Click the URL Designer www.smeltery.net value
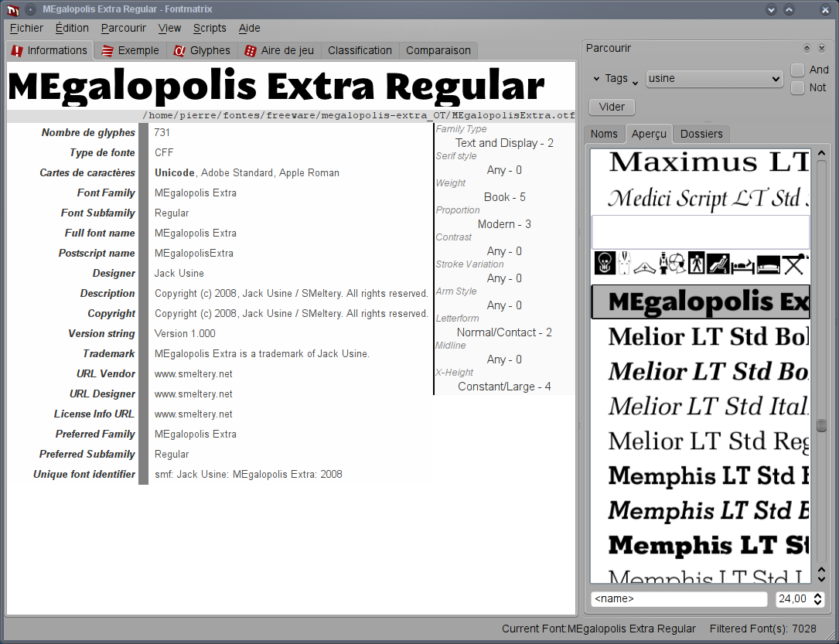 193,394
